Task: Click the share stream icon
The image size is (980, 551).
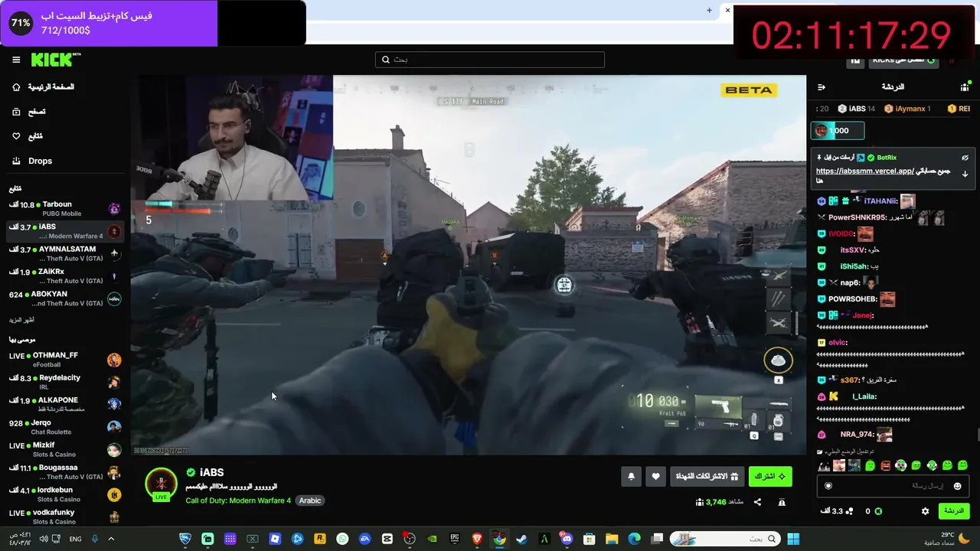Action: [757, 502]
